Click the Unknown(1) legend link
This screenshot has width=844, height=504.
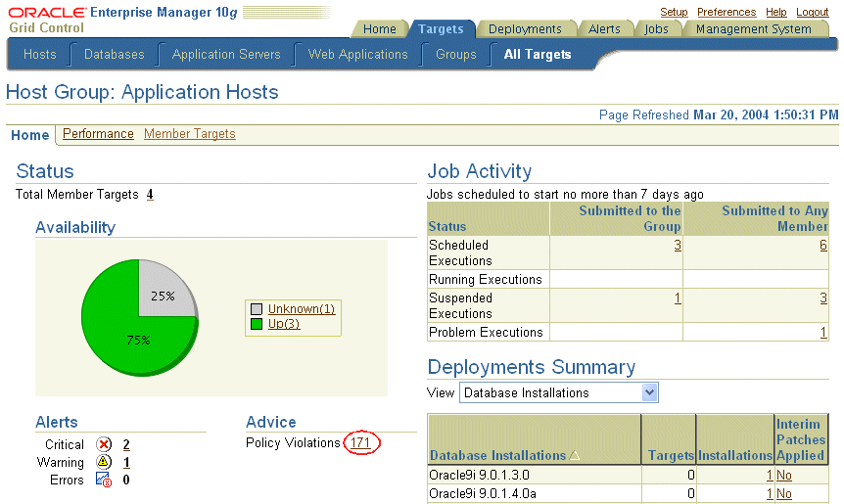[x=302, y=308]
